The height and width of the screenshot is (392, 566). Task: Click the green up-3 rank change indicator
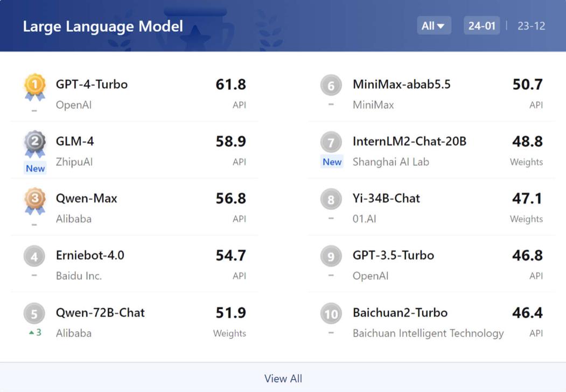coord(35,333)
